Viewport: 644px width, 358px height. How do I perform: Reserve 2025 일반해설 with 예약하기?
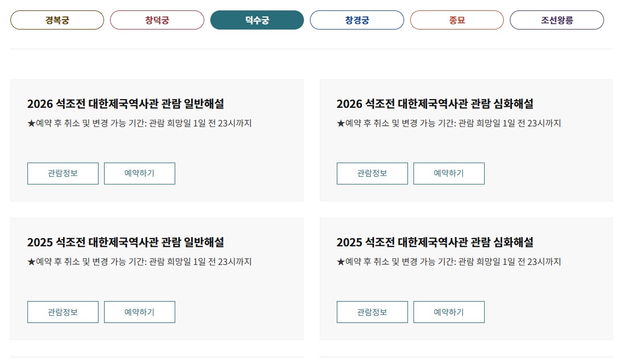[x=140, y=312]
